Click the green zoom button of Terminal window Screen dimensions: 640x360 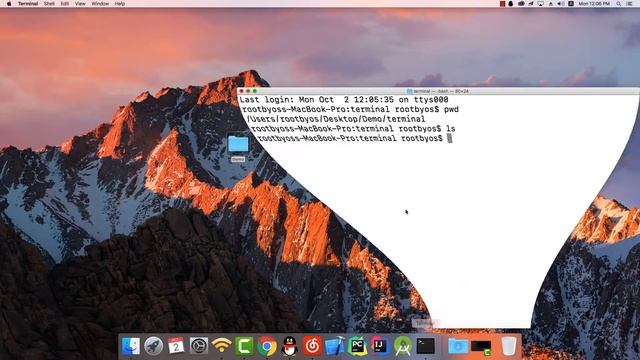point(255,91)
